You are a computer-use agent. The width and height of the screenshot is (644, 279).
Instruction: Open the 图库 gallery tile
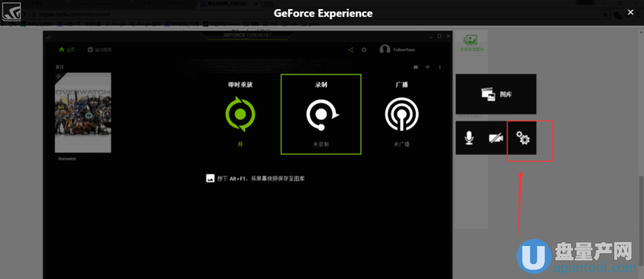pos(496,94)
